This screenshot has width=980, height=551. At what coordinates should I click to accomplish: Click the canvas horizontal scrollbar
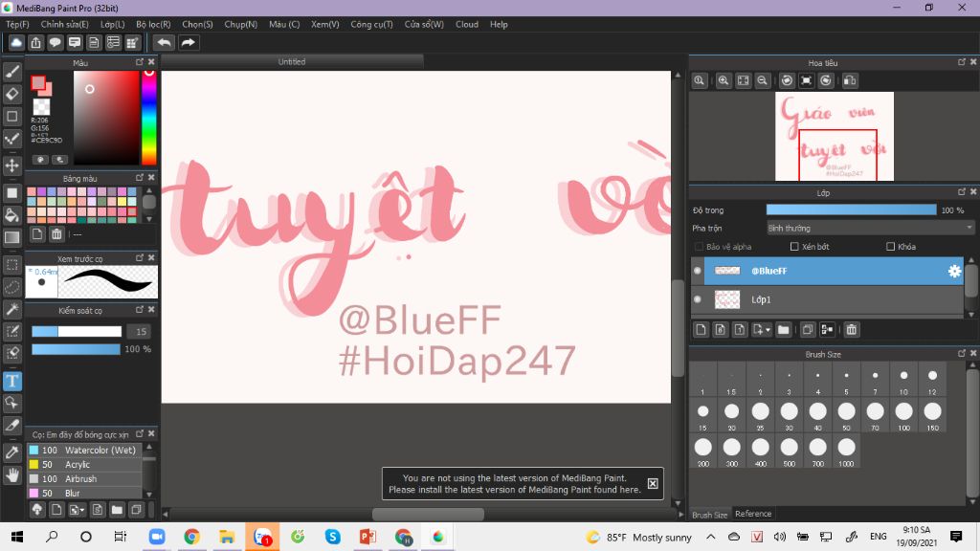(428, 514)
